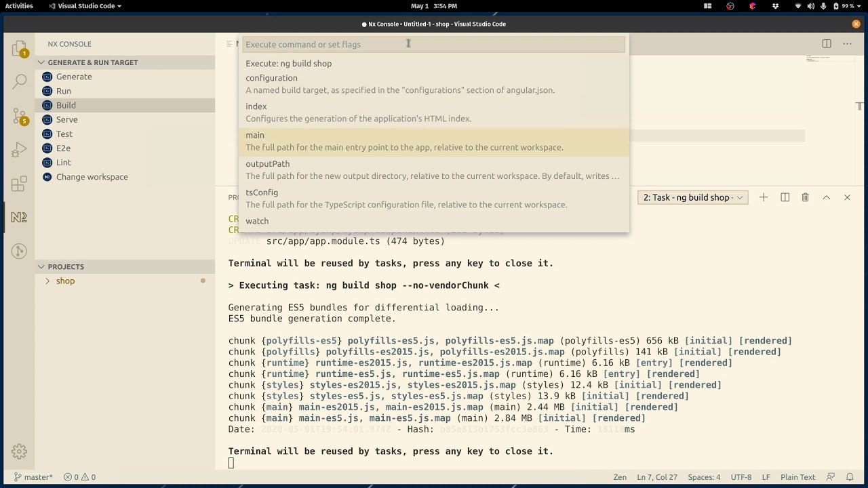The width and height of the screenshot is (868, 488).
Task: Toggle Zen mode in status bar
Action: 620,477
